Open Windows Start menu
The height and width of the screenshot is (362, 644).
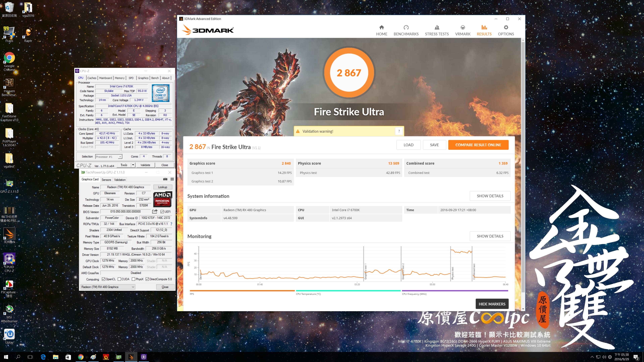(x=6, y=357)
